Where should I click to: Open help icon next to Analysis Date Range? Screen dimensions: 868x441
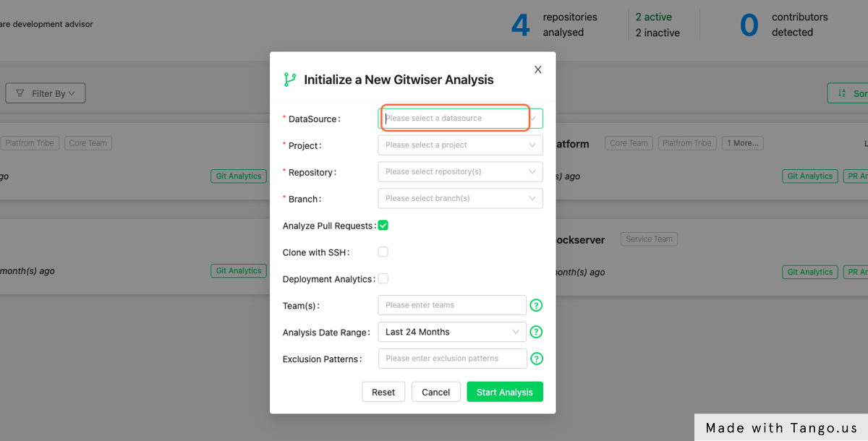tap(536, 332)
